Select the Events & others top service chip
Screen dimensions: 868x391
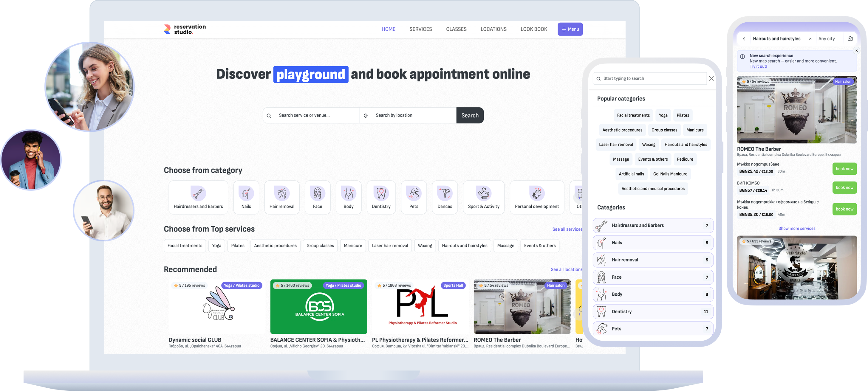[x=539, y=246]
